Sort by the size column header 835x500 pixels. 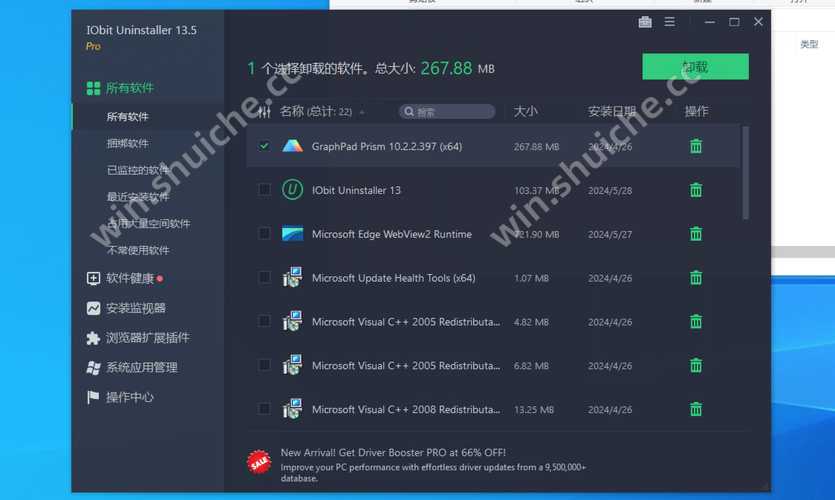tap(526, 111)
